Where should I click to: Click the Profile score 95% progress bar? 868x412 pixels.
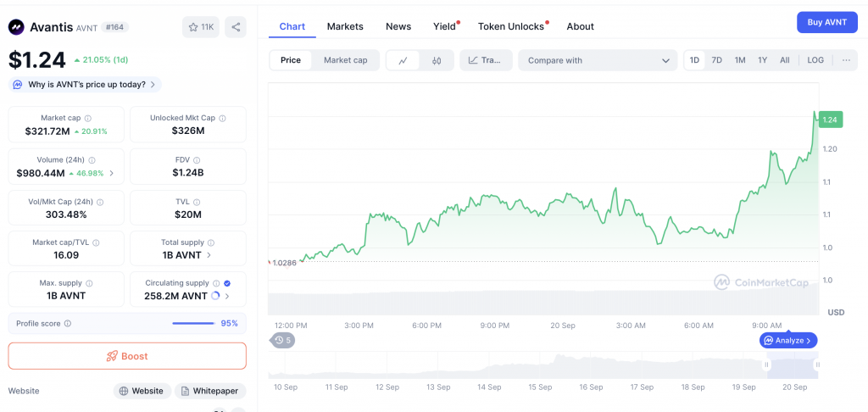193,323
